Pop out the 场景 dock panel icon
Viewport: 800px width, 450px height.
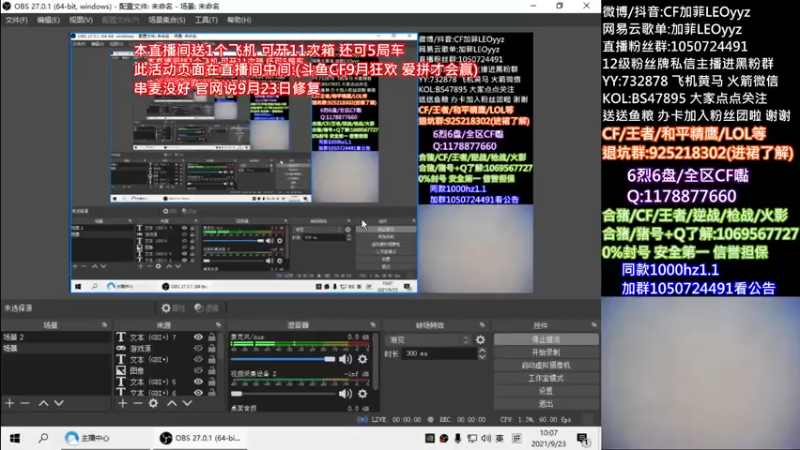coord(105,325)
